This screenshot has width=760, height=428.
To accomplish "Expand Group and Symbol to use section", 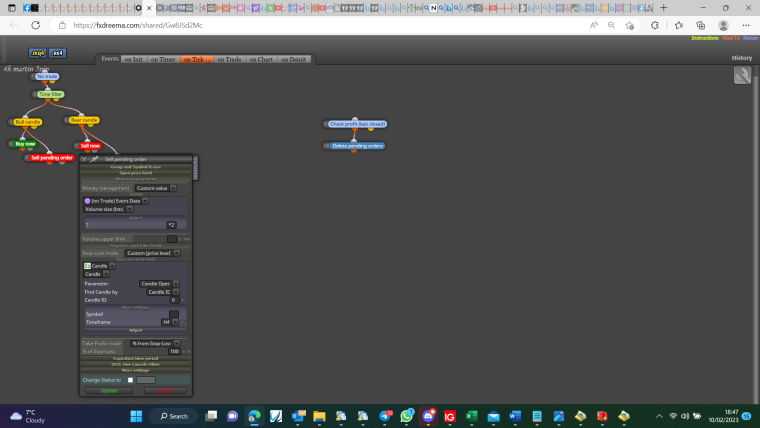I will coord(136,167).
